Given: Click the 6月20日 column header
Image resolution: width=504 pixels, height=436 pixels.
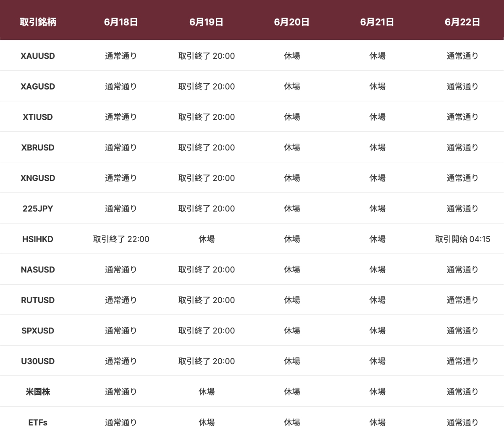Looking at the screenshot, I should coord(292,22).
